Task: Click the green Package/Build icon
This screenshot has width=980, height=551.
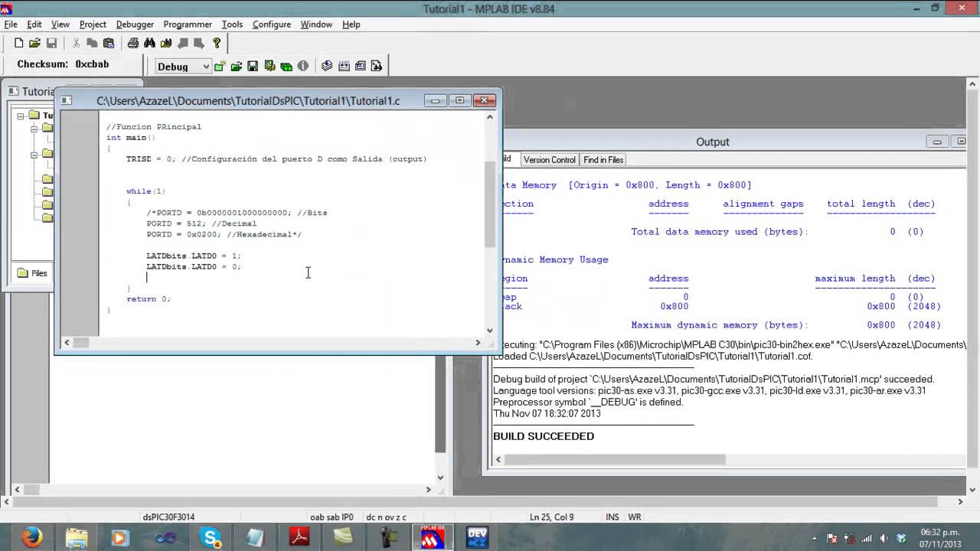Action: click(286, 67)
